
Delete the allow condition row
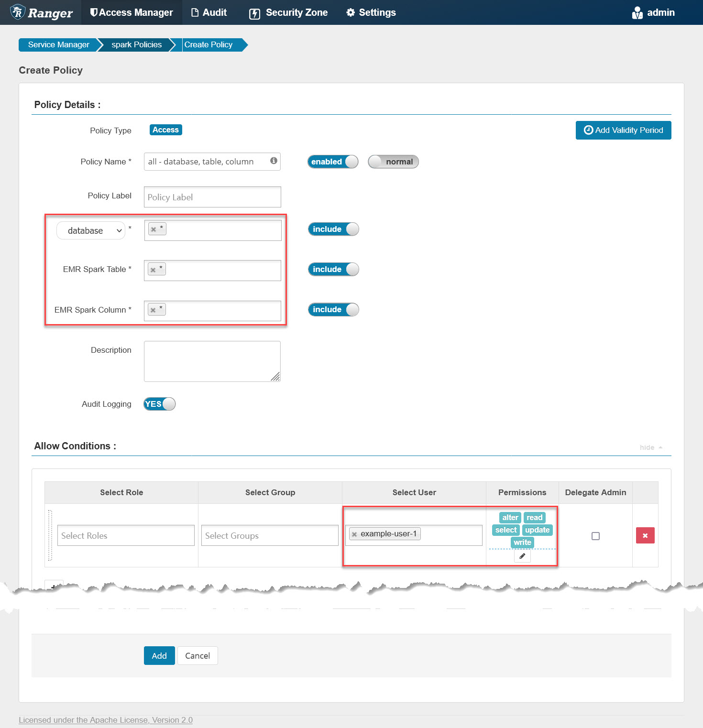pyautogui.click(x=645, y=535)
